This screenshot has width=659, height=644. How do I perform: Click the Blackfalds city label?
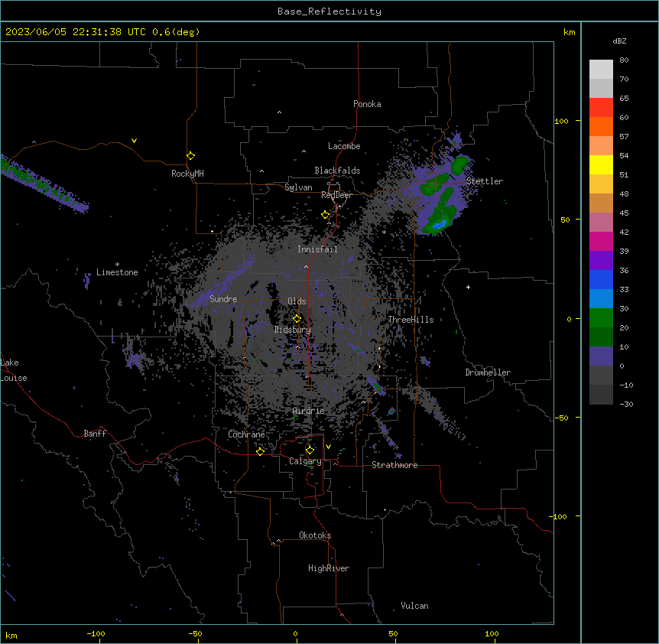click(337, 171)
